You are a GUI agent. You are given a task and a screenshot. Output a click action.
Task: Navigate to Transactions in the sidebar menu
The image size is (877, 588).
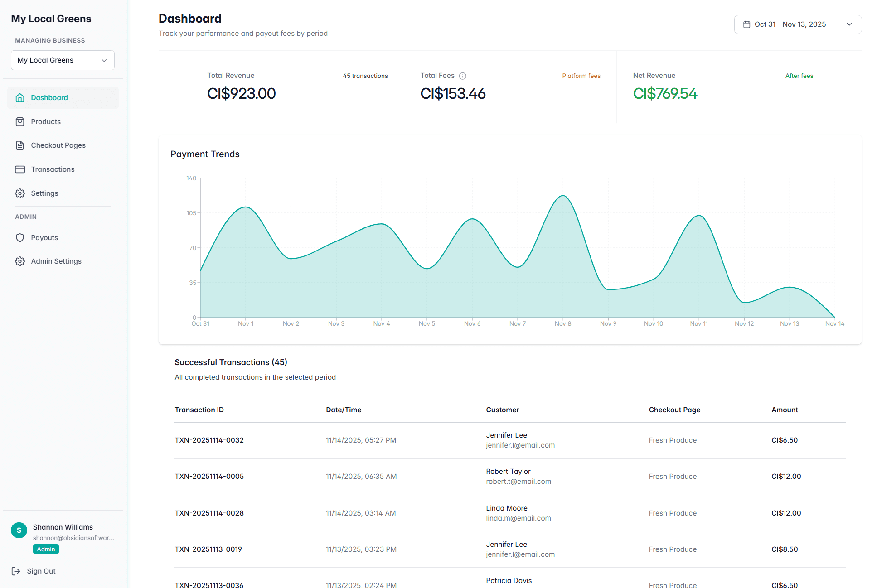[x=53, y=169]
